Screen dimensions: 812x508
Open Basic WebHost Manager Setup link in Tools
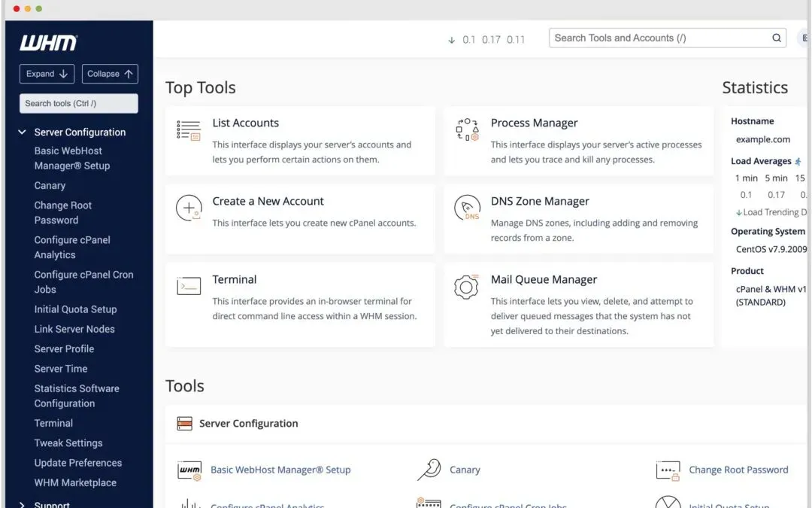280,470
